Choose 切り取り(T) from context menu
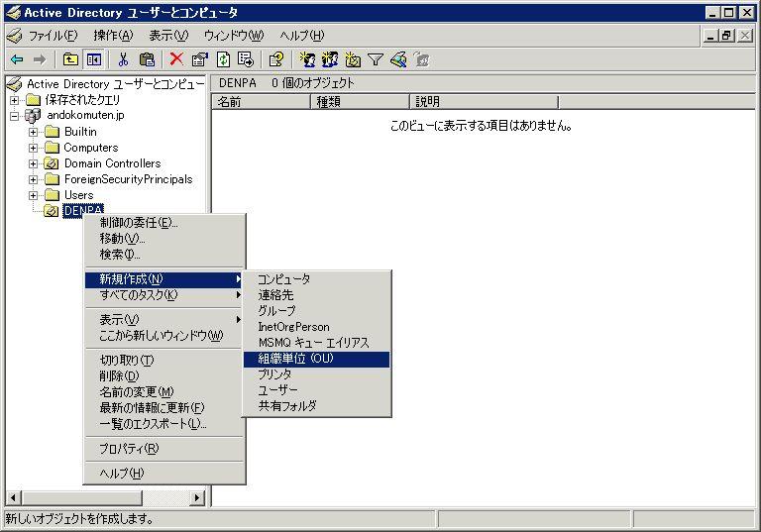Viewport: 761px width, 532px height. coord(164,361)
